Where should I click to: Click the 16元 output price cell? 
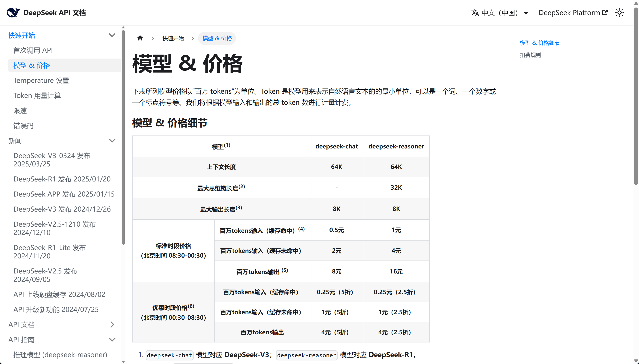(396, 272)
